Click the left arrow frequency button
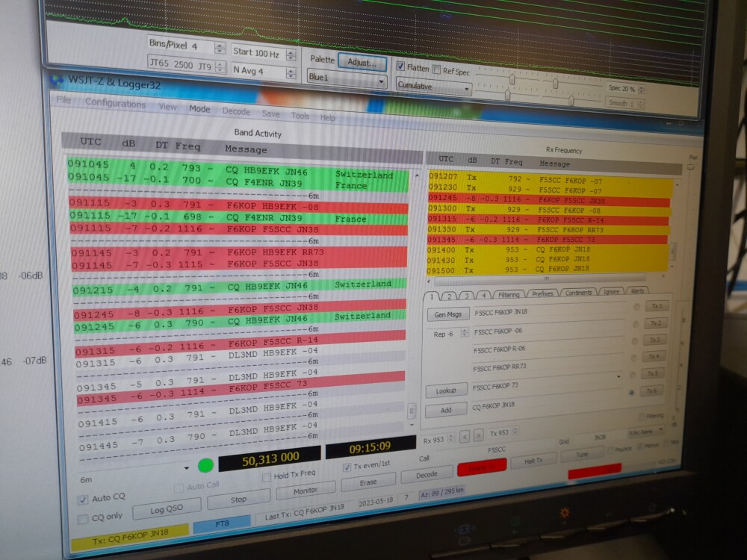Viewport: 747px width, 560px height. pyautogui.click(x=465, y=436)
